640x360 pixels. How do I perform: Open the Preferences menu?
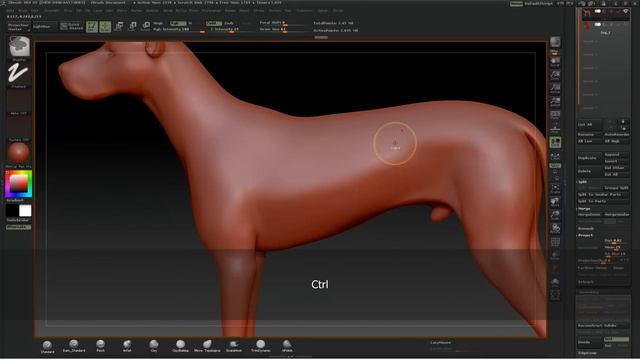(211, 11)
